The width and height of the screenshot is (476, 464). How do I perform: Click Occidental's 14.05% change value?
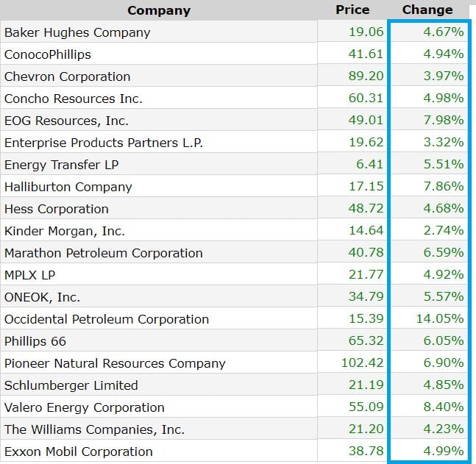tap(440, 319)
